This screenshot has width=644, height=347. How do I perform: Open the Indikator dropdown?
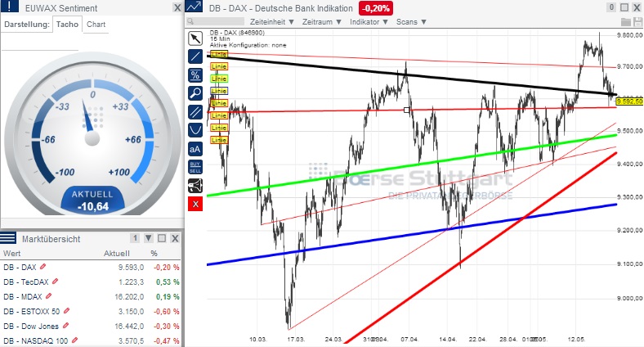pyautogui.click(x=369, y=22)
